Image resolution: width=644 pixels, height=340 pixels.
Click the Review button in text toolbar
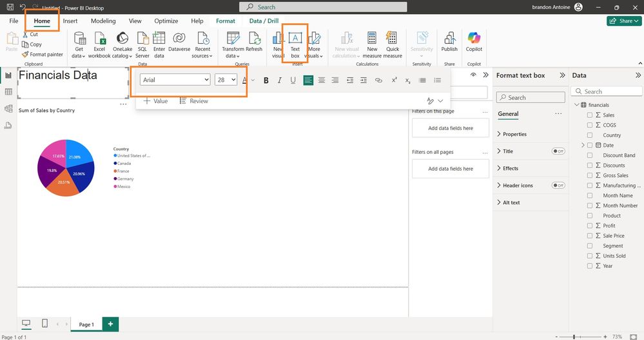click(x=194, y=101)
